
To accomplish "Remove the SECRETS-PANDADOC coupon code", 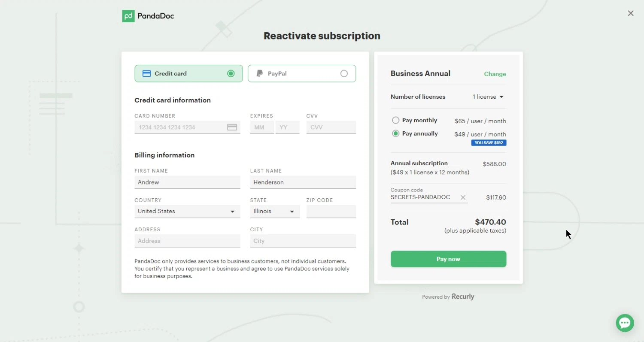I will tap(463, 197).
